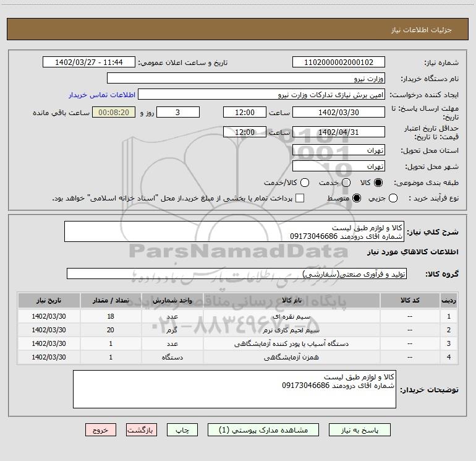Click the remaining days field showing 3

178,112
